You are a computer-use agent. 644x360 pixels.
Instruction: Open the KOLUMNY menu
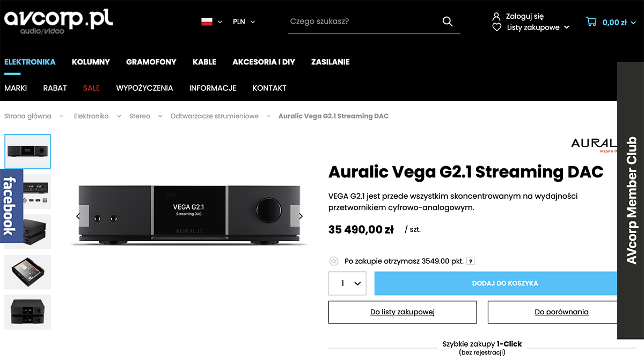pyautogui.click(x=91, y=62)
